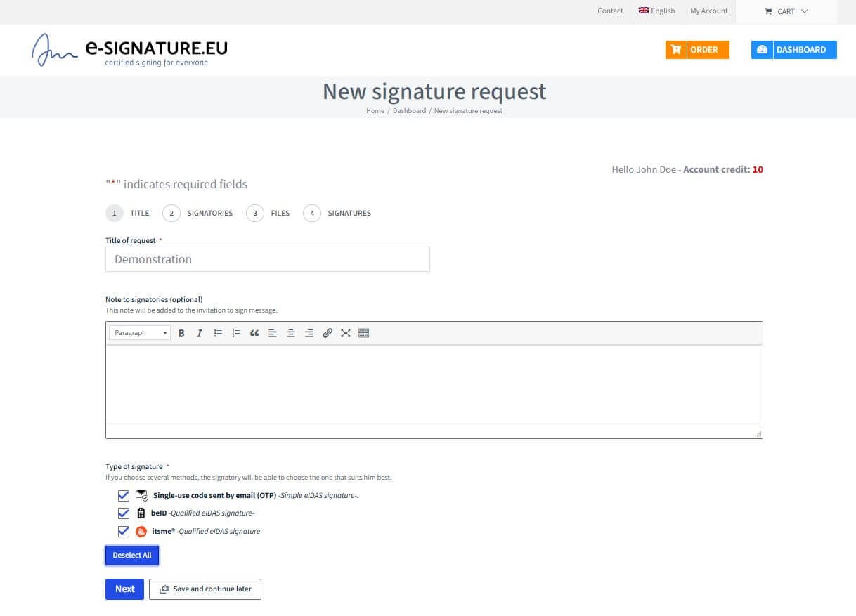Insert a numbered list in the note
The width and height of the screenshot is (856, 616).
[x=236, y=333]
